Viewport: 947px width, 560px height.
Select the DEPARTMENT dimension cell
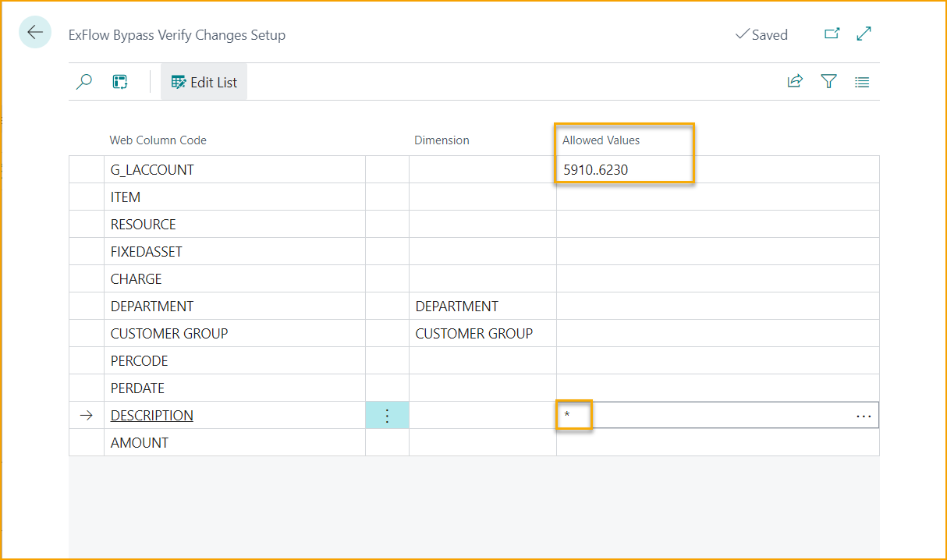point(459,306)
